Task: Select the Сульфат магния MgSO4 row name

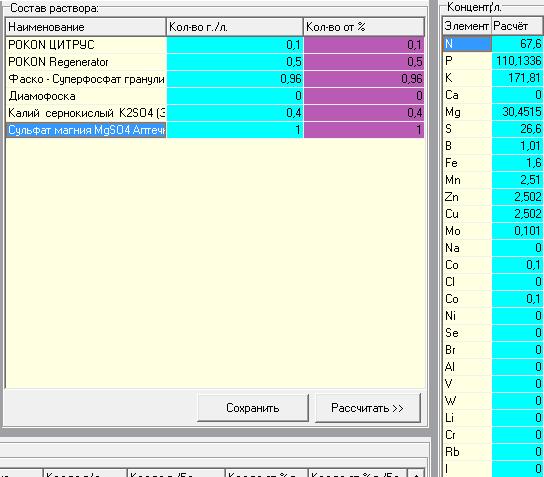Action: click(x=86, y=130)
